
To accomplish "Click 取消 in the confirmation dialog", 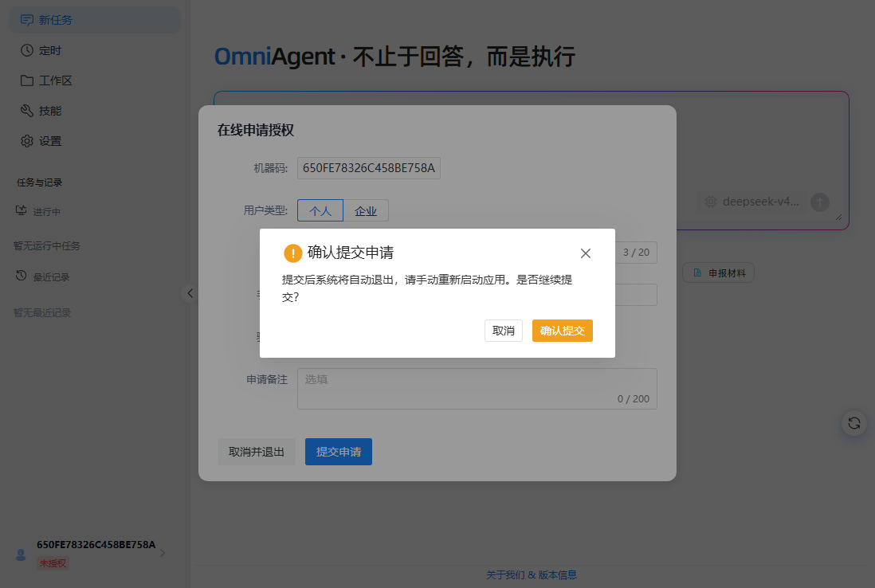I will click(504, 331).
